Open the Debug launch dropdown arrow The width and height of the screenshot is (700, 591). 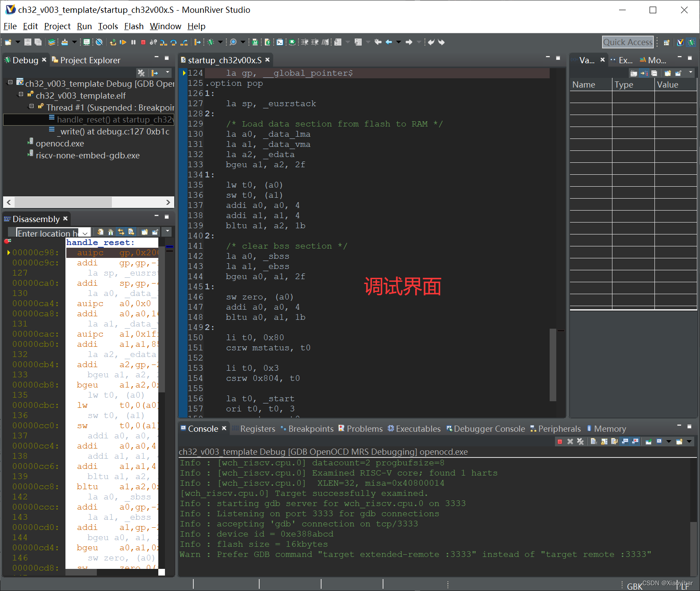220,42
